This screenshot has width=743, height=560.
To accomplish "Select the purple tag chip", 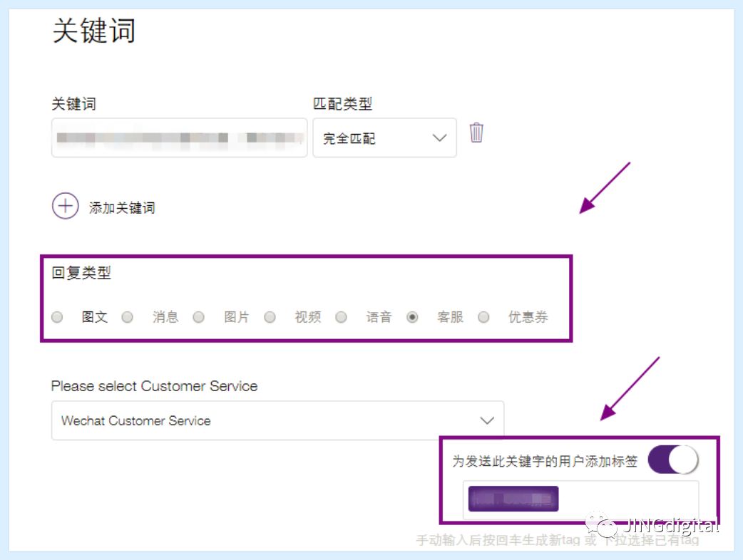I will tap(513, 499).
